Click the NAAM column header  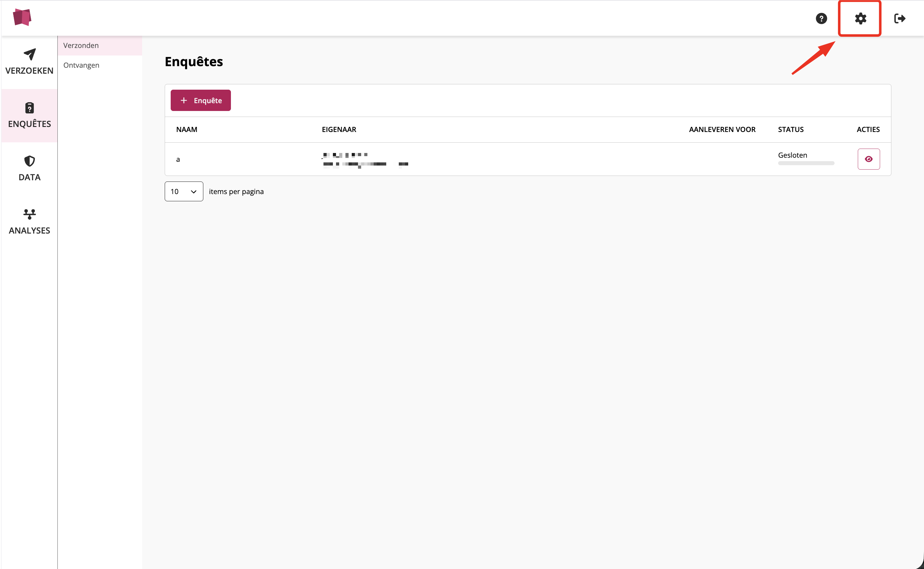pos(186,129)
